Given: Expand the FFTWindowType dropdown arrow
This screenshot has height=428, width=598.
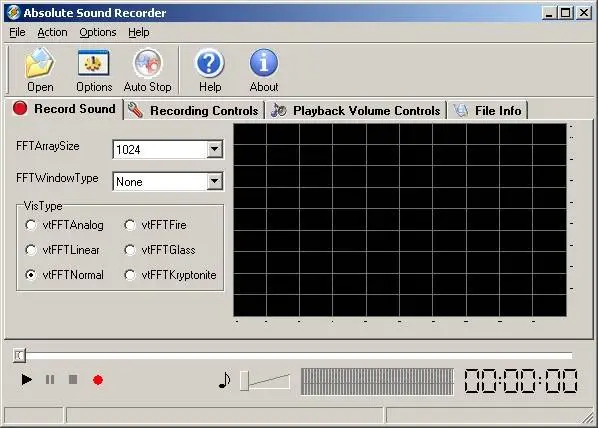Looking at the screenshot, I should click(x=215, y=181).
